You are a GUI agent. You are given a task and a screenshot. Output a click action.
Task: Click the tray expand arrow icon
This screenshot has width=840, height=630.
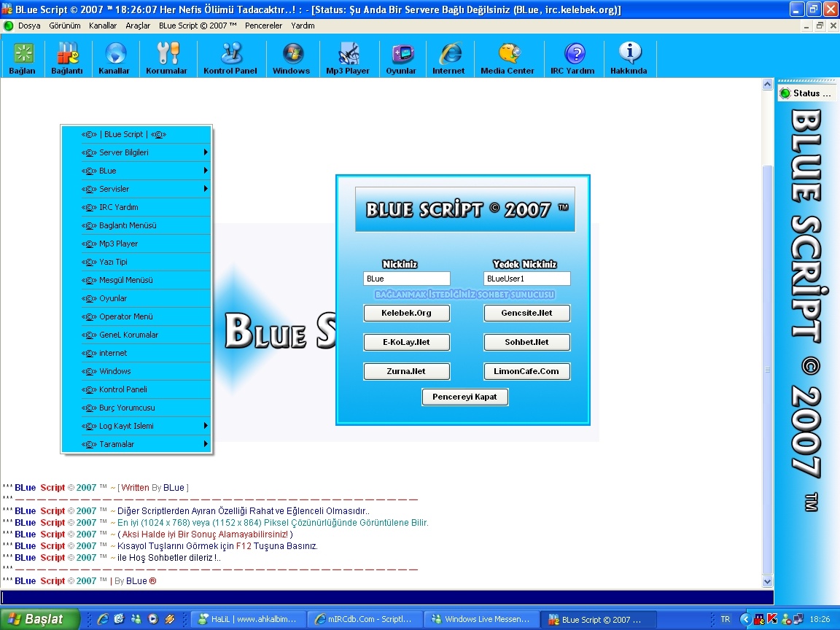(x=745, y=619)
